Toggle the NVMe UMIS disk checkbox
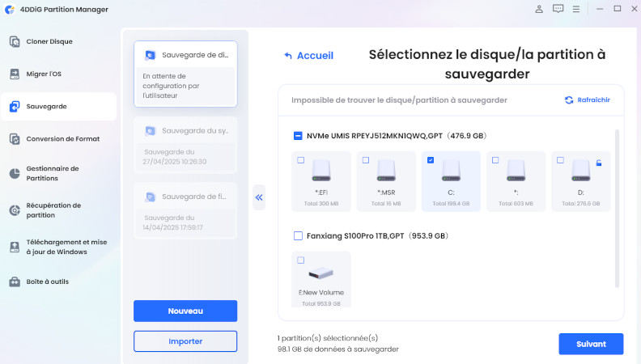 (x=298, y=136)
